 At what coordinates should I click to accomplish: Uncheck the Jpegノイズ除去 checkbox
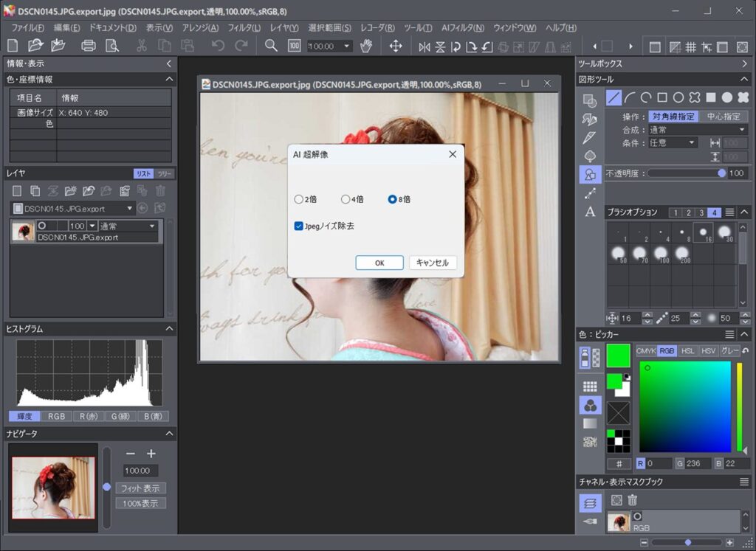[x=299, y=226]
